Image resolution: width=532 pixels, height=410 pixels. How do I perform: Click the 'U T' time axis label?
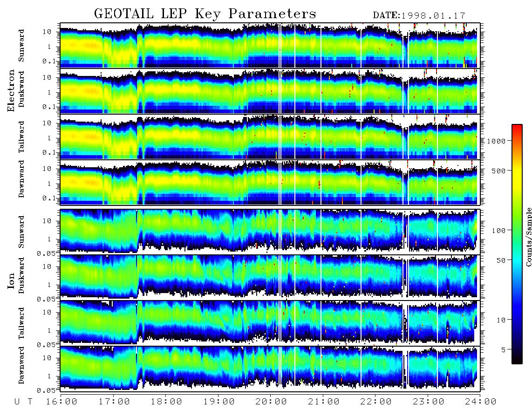[24, 402]
